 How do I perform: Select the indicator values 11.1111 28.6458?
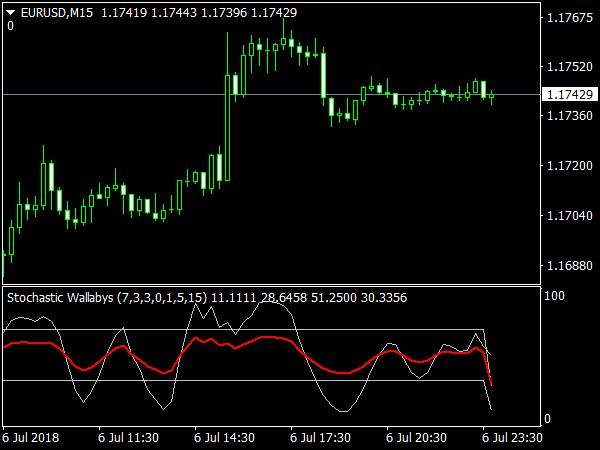coord(259,297)
